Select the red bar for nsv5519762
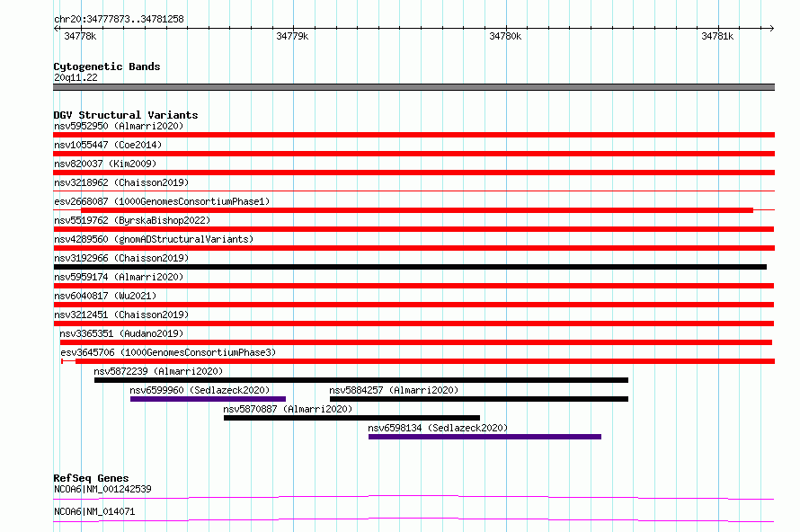Image resolution: width=800 pixels, height=532 pixels. pyautogui.click(x=413, y=229)
